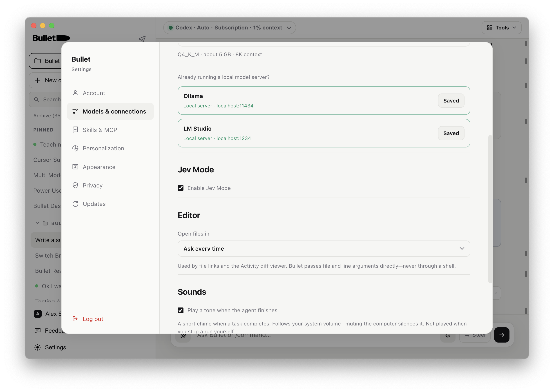Click the Updates refresh icon
The width and height of the screenshot is (554, 392).
[x=75, y=204]
